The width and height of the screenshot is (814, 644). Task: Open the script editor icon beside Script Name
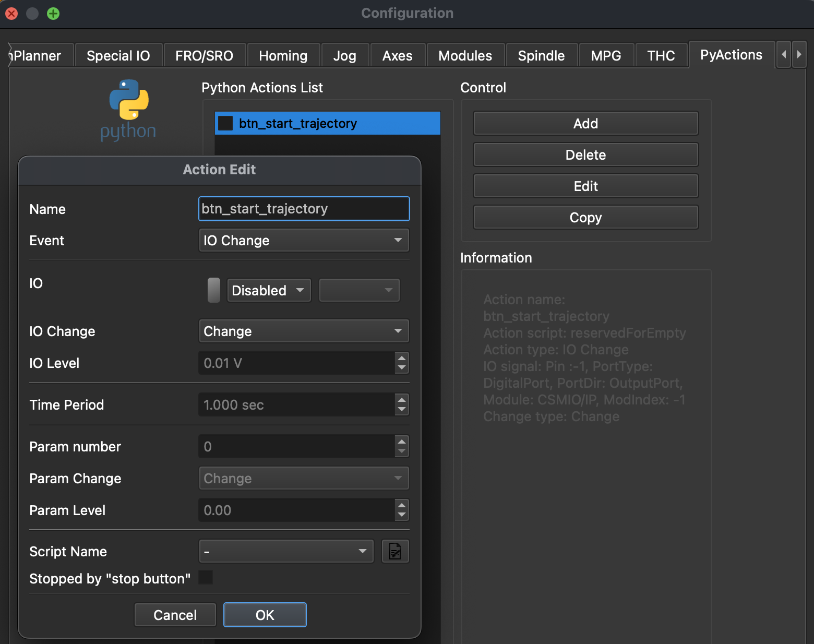[x=395, y=551]
